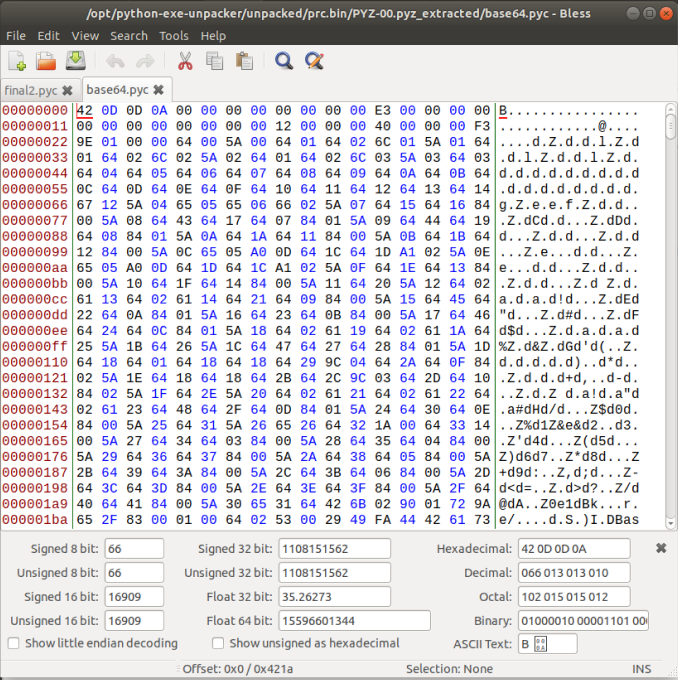This screenshot has width=678, height=680.
Task: Paste using the clipboard toolbar icon
Action: click(x=243, y=61)
